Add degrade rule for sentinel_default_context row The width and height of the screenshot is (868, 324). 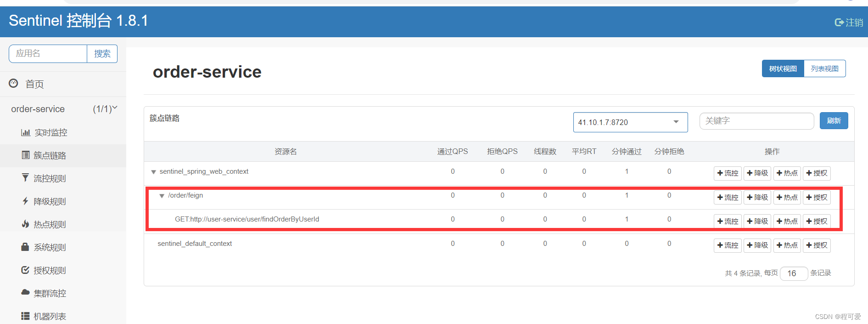click(757, 245)
